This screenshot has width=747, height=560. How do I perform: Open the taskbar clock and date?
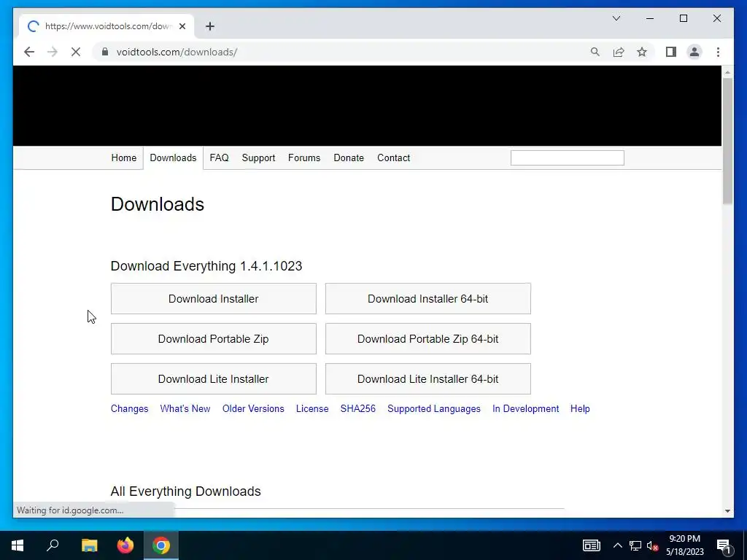click(684, 545)
